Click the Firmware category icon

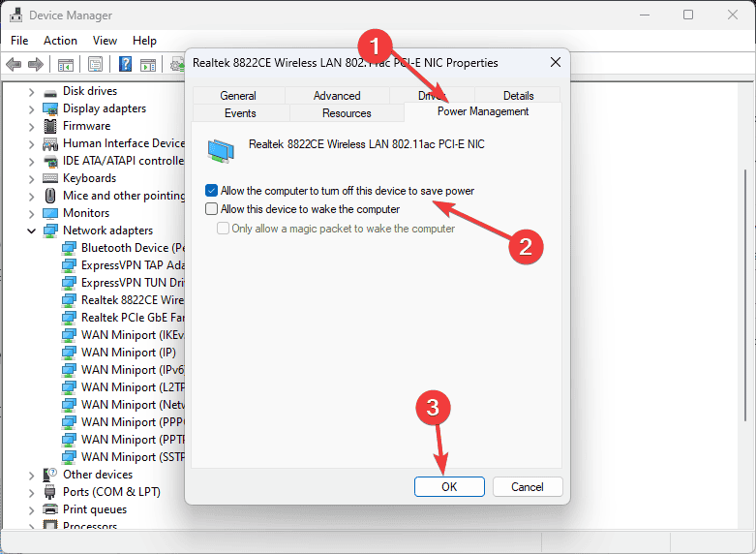50,127
